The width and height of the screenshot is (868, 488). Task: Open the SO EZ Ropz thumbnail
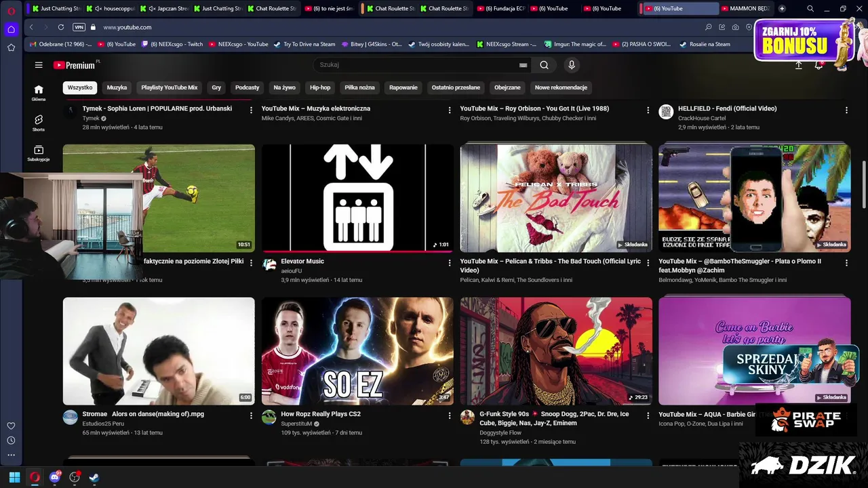coord(357,351)
